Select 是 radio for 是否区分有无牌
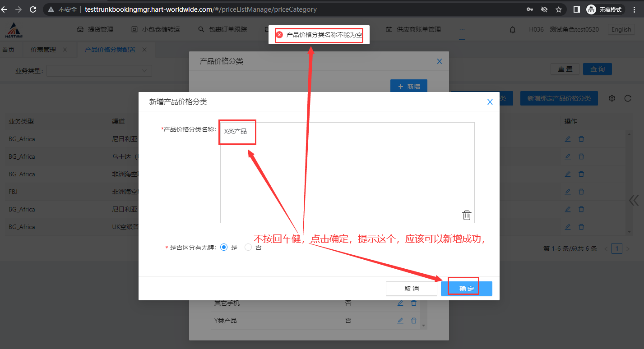Screen dimensions: 644x349 tap(224, 247)
